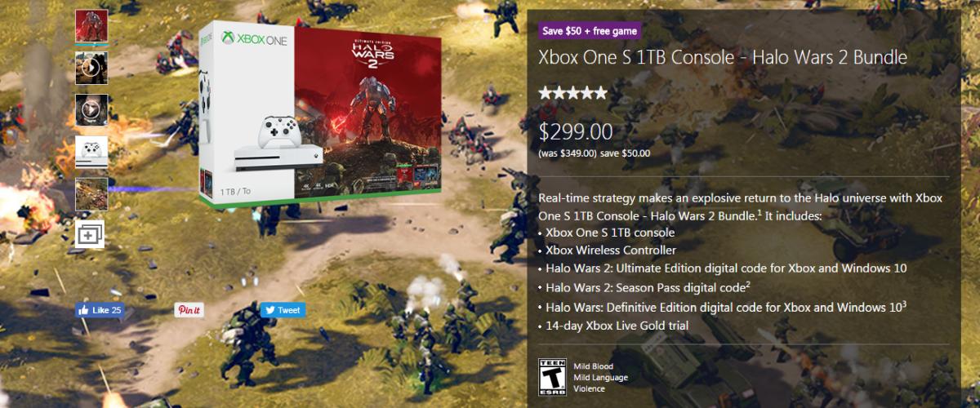Click the ESRB Teen rating icon
Screen dimensions: 980x408
coord(549,376)
